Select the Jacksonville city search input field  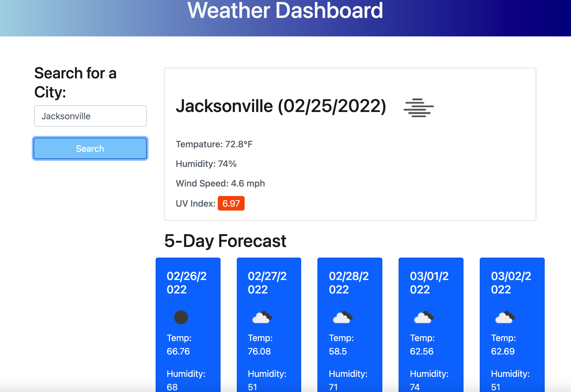90,116
